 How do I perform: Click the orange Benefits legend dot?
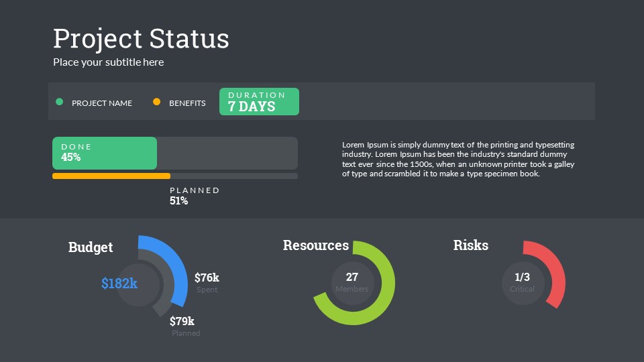pos(157,102)
